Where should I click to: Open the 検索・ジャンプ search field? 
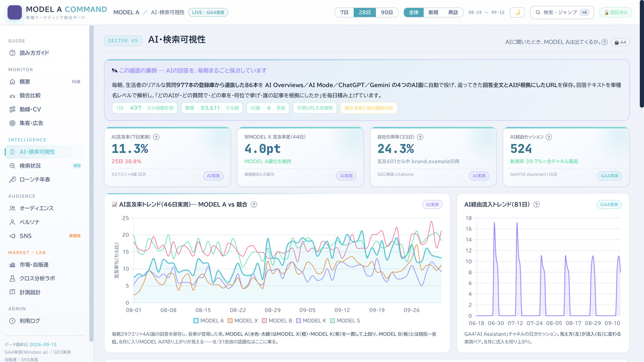point(562,12)
